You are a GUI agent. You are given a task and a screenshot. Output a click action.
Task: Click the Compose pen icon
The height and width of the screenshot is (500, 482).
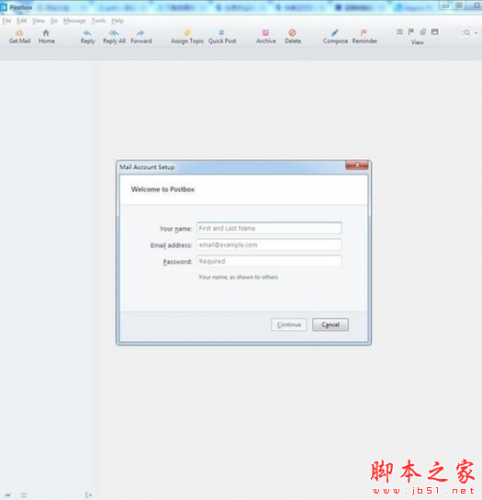(x=335, y=33)
